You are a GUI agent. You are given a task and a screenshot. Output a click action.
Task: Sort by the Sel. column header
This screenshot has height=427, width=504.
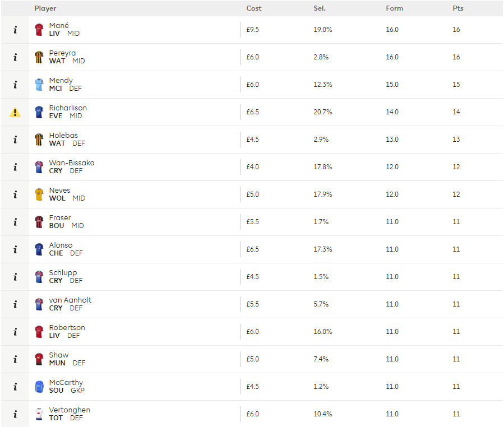pos(320,8)
